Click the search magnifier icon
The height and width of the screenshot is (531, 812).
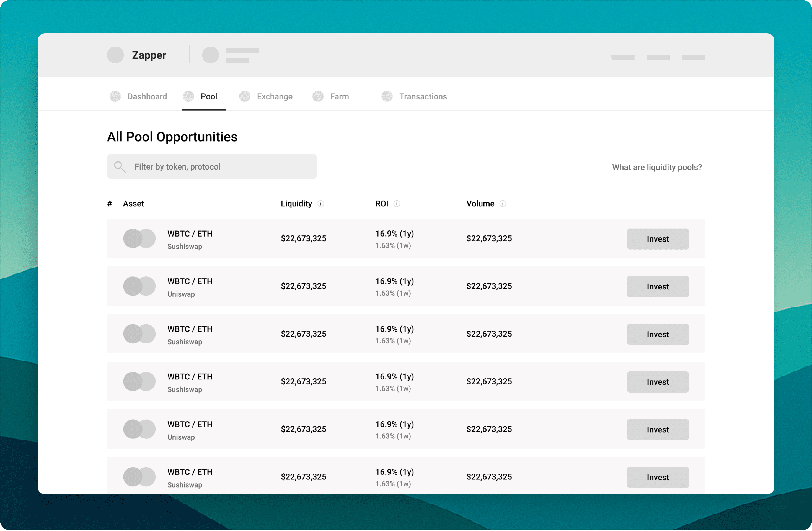(x=119, y=167)
